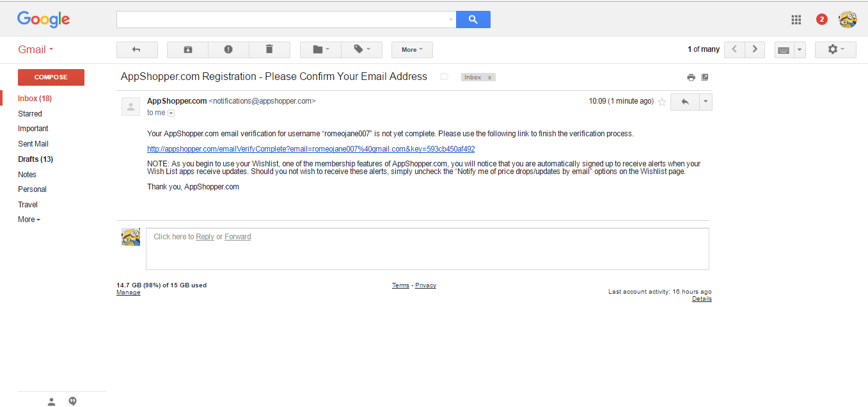Star this AppShopper message

[662, 102]
